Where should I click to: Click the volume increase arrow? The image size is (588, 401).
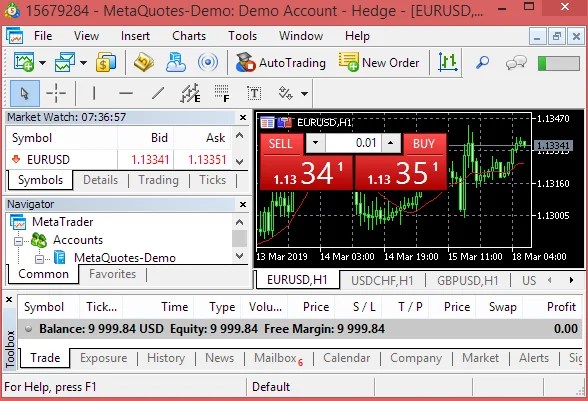tap(390, 143)
